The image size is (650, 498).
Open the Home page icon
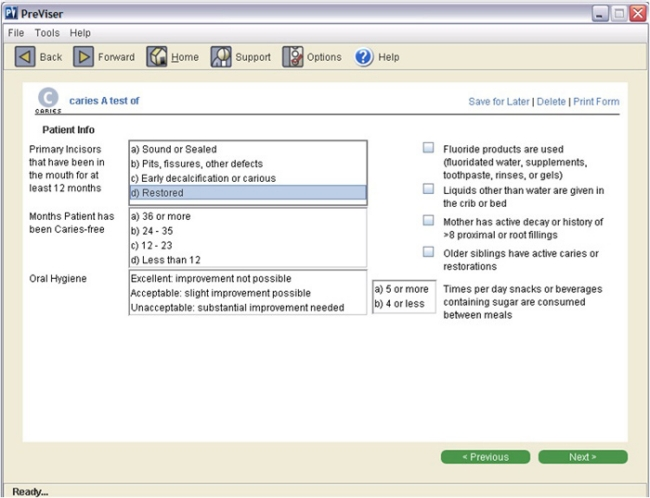coord(157,57)
